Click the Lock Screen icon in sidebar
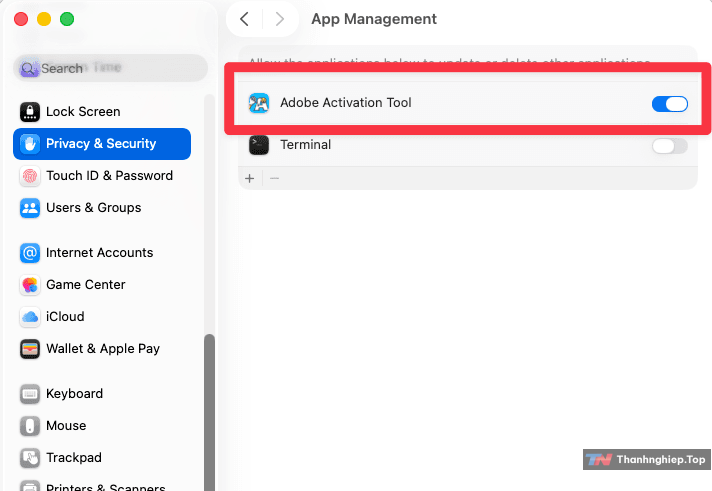712x491 pixels. tap(30, 112)
